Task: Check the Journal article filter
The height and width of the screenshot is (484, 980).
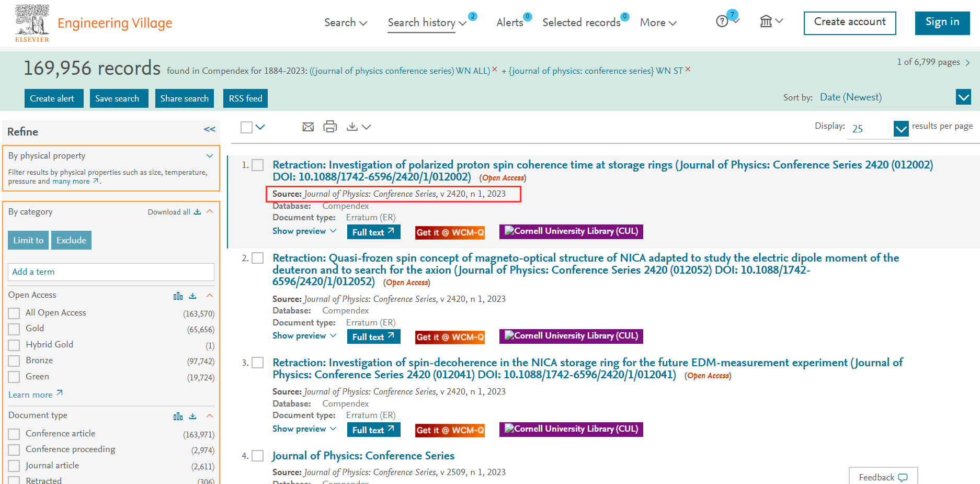Action: click(14, 466)
